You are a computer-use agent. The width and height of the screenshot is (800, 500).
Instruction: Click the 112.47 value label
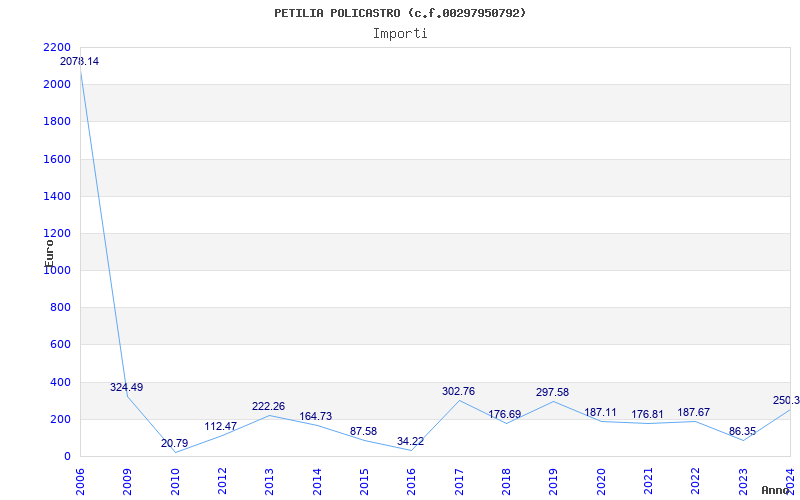click(221, 427)
